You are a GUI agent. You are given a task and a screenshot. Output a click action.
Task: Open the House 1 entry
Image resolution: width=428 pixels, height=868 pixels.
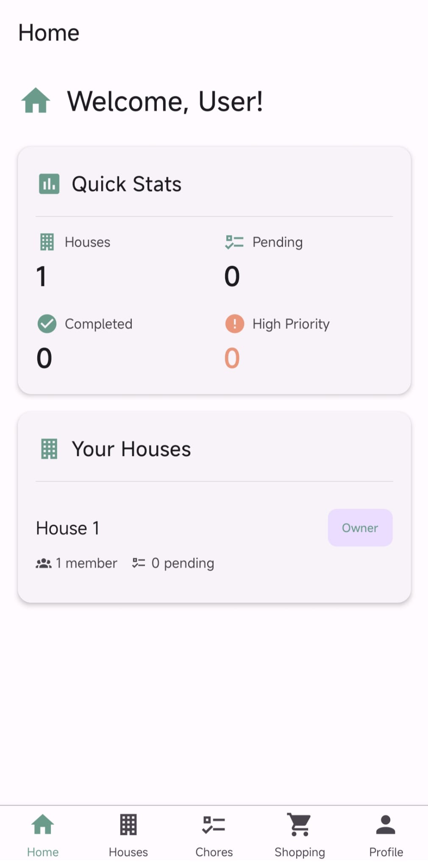coord(68,529)
